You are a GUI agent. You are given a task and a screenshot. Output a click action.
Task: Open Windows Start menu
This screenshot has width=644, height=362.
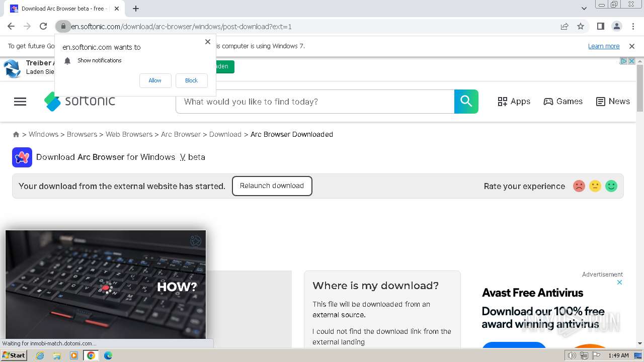(x=14, y=355)
